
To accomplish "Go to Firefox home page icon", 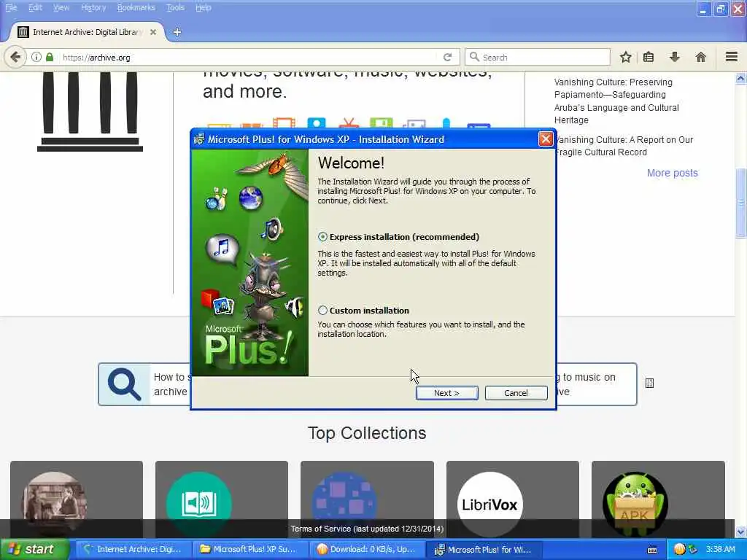I will [701, 57].
